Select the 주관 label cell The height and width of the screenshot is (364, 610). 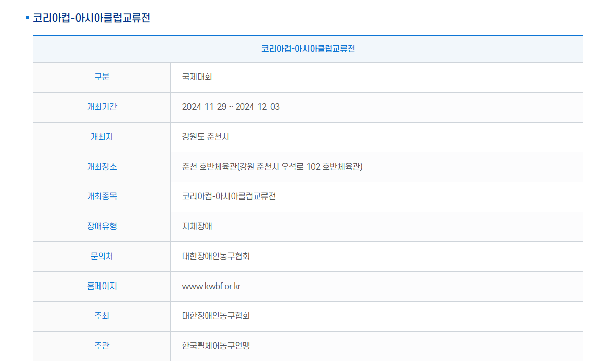pyautogui.click(x=102, y=346)
